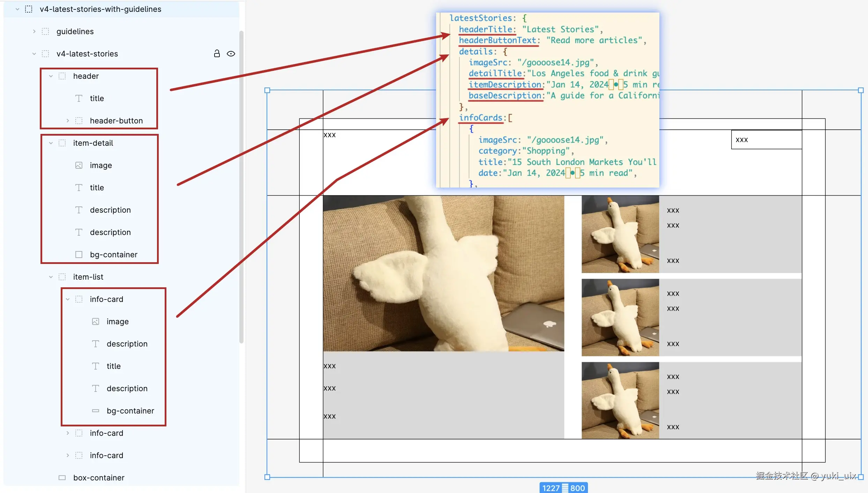The height and width of the screenshot is (493, 868).
Task: Toggle visibility eye on v4-latest-stories layer
Action: click(231, 54)
